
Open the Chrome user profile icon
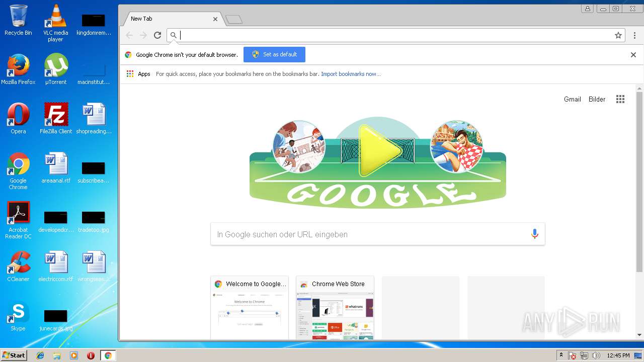[587, 9]
